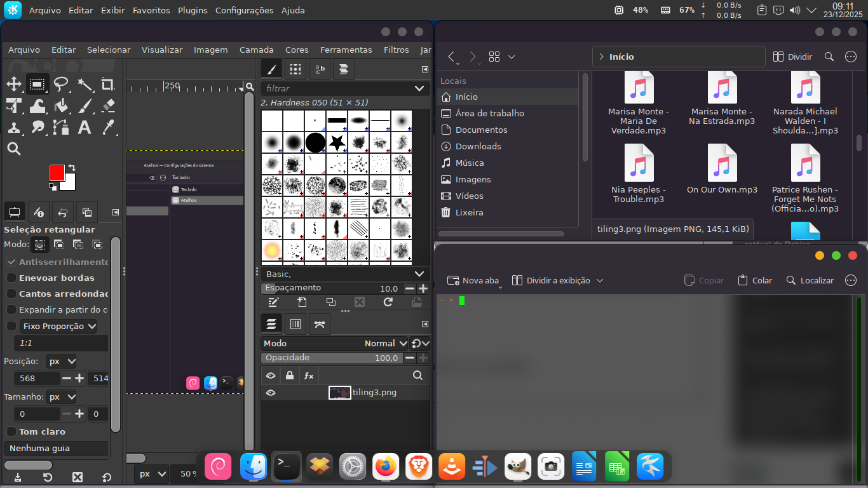Open the Camada menu
The height and width of the screenshot is (488, 868).
pyautogui.click(x=256, y=50)
